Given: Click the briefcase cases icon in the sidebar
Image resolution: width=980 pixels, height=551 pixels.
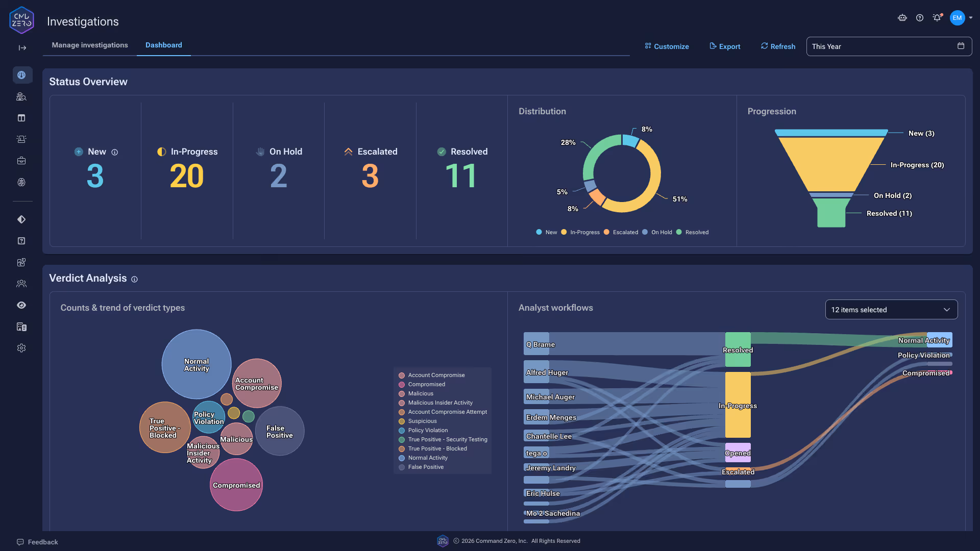Looking at the screenshot, I should pos(21,160).
